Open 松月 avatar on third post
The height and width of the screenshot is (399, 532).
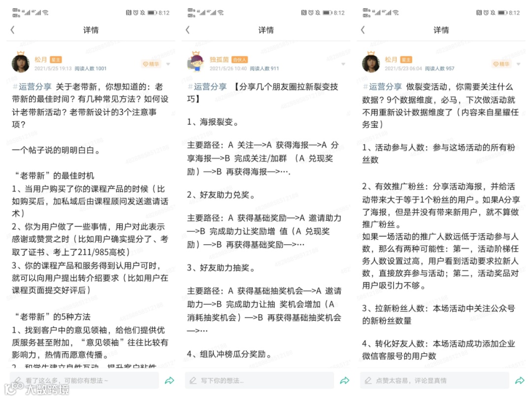(x=371, y=63)
